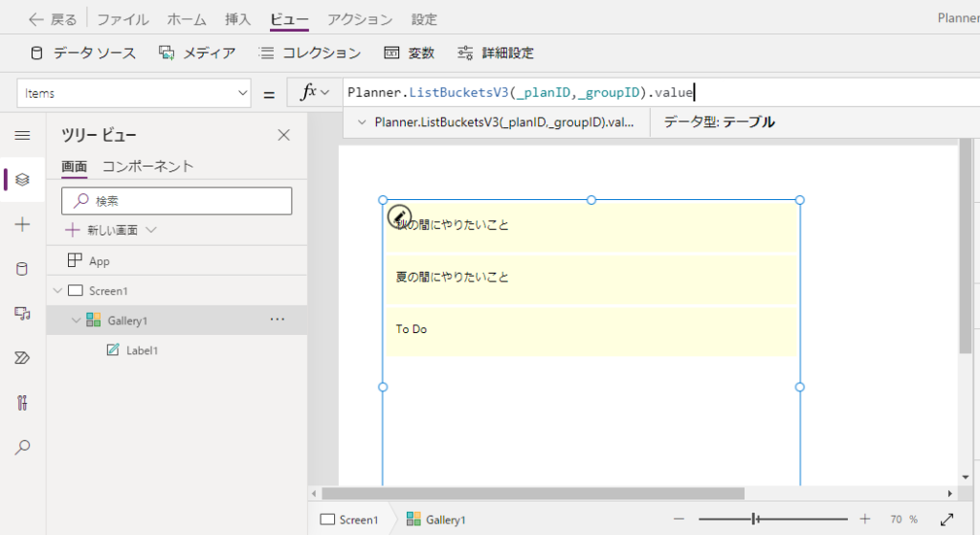
Task: Open 新しい画面 dropdown chevron
Action: (150, 230)
